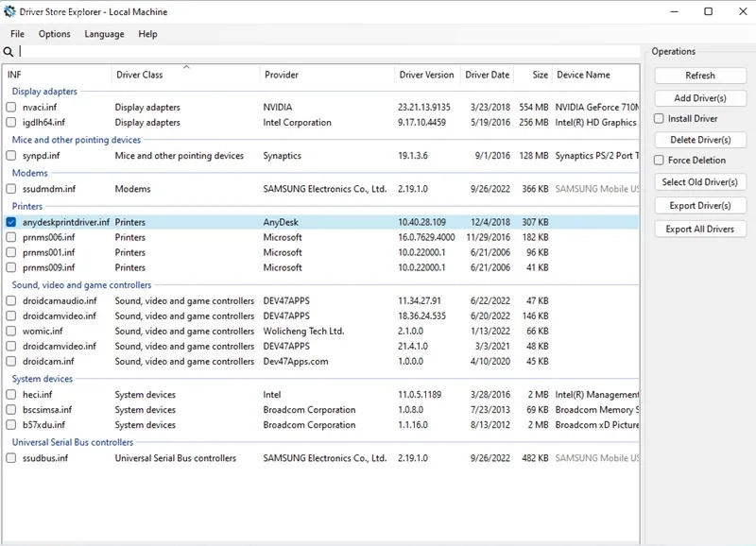Enable the Force Deletion checkbox
The width and height of the screenshot is (756, 546).
tap(660, 161)
